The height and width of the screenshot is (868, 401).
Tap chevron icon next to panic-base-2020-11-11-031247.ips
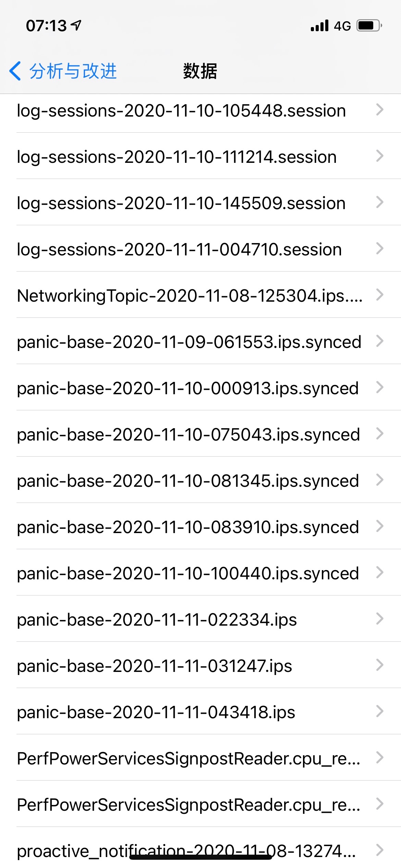click(379, 665)
